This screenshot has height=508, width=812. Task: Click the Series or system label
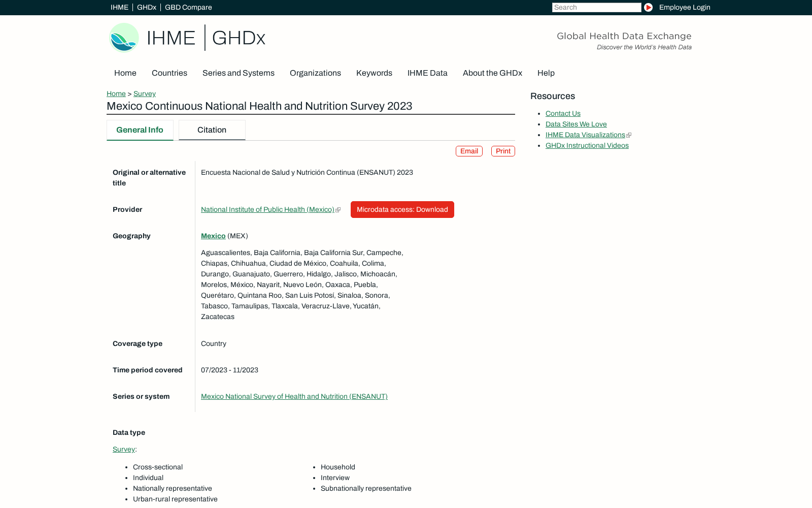[141, 396]
